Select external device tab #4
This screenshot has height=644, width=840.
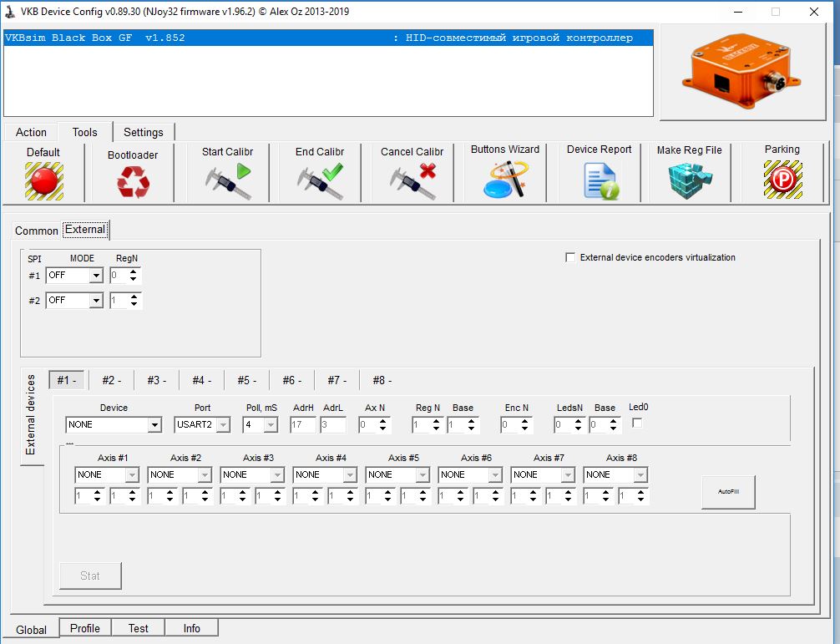(x=201, y=380)
